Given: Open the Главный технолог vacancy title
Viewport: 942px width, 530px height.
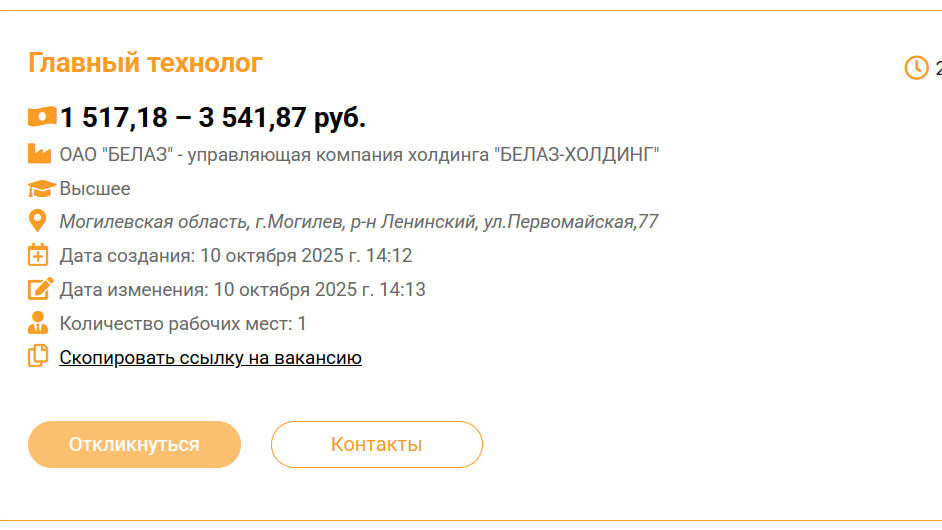Looking at the screenshot, I should tap(145, 63).
